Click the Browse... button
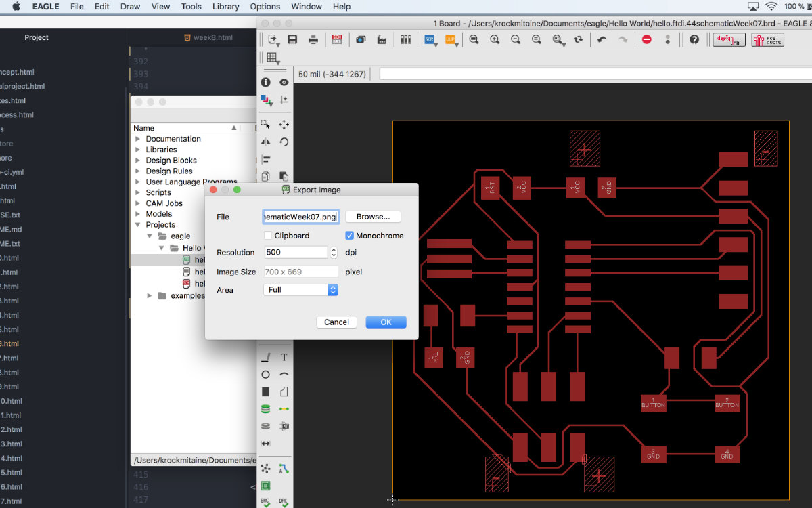This screenshot has width=812, height=508. [373, 217]
